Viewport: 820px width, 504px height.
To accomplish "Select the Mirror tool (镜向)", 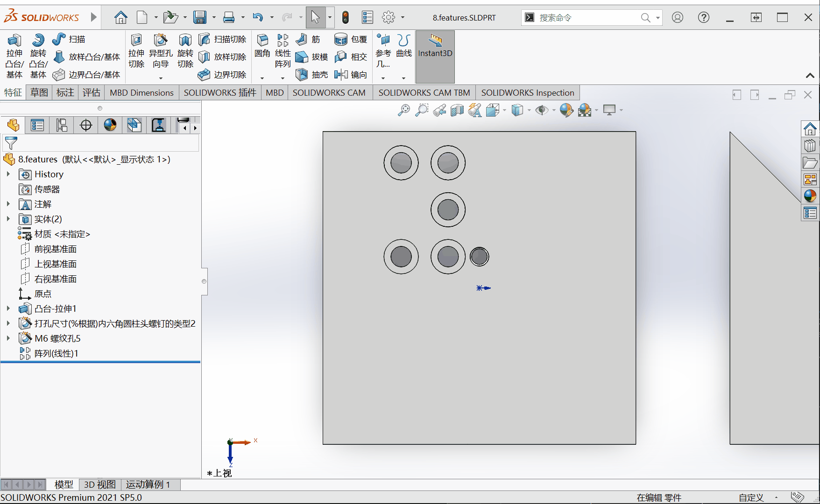I will click(351, 75).
